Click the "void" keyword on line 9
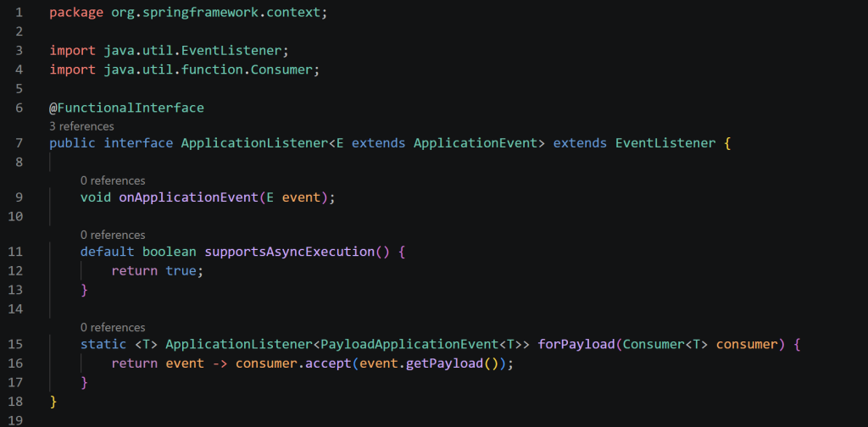868x427 pixels. coord(96,197)
